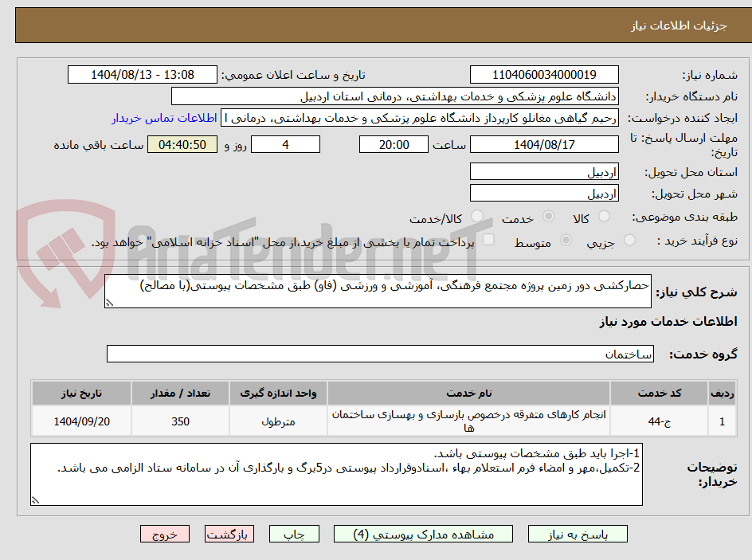The image size is (752, 560).
Task: Choose the کالا/خدمت radio option
Action: [477, 215]
